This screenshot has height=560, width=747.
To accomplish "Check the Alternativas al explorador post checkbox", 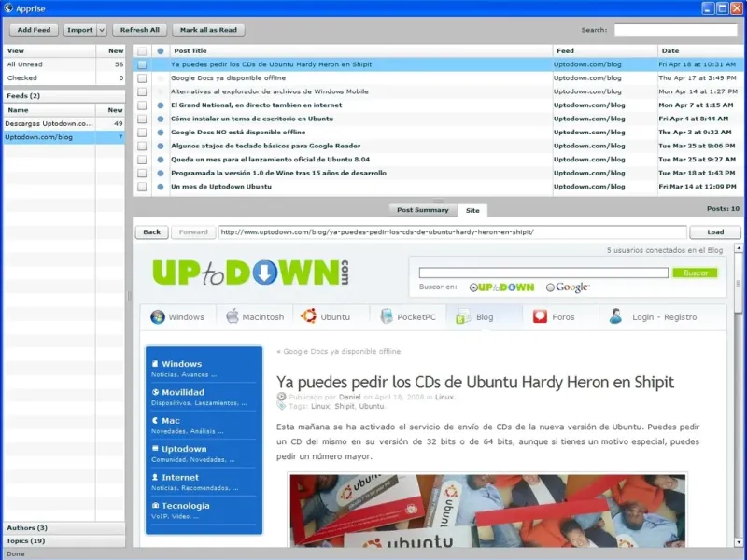I will (x=142, y=91).
